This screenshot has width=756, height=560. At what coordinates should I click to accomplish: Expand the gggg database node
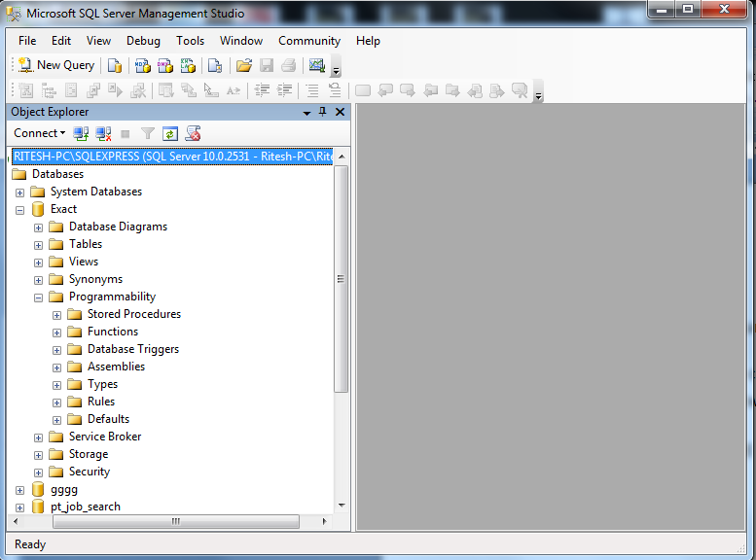[19, 491]
